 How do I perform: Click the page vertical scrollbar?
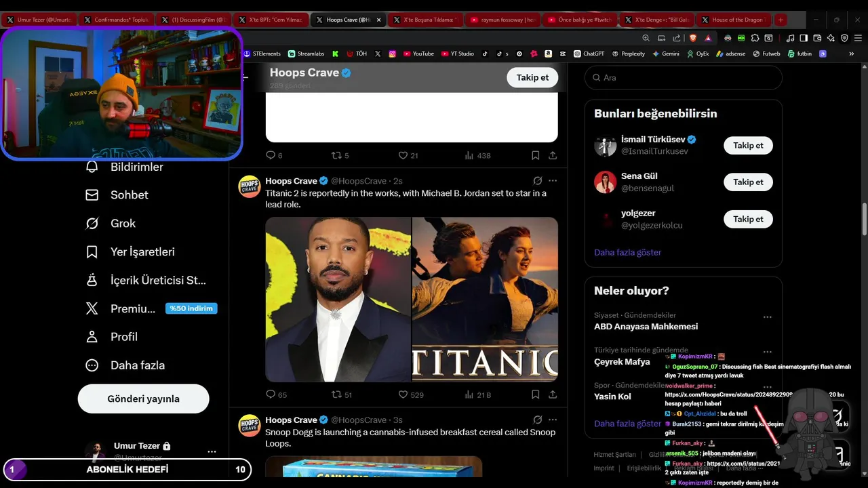click(x=864, y=218)
